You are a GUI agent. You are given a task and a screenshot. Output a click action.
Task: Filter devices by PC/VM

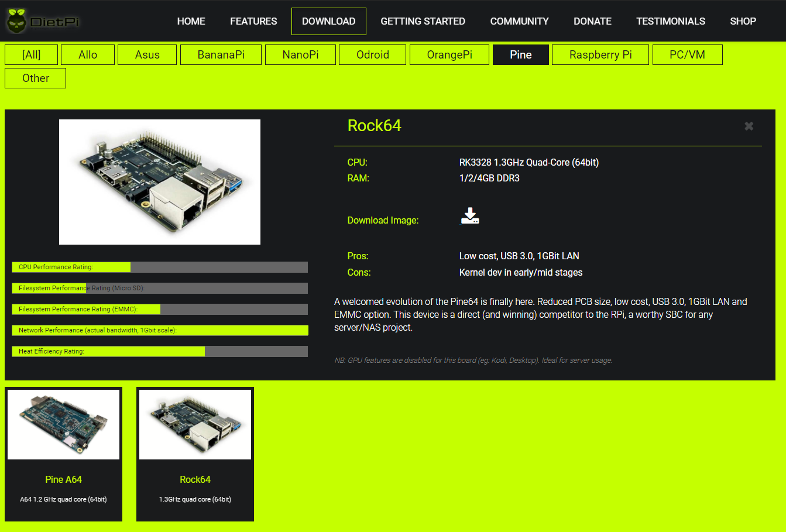(687, 54)
